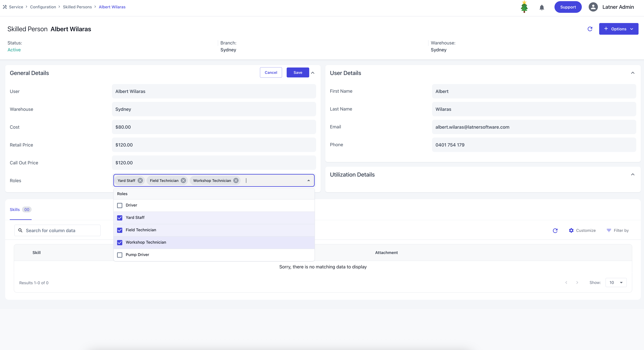Viewport: 644px width, 350px height.
Task: Check the Driver role checkbox
Action: 120,205
